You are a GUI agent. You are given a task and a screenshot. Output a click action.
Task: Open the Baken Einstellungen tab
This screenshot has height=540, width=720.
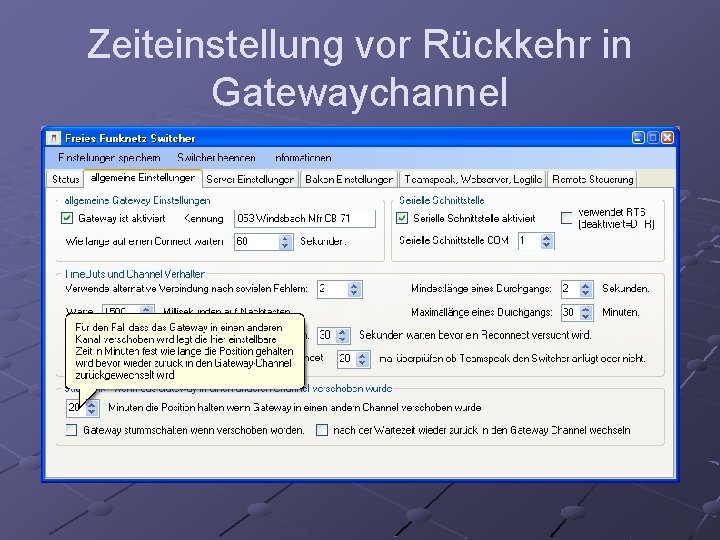[x=349, y=179]
